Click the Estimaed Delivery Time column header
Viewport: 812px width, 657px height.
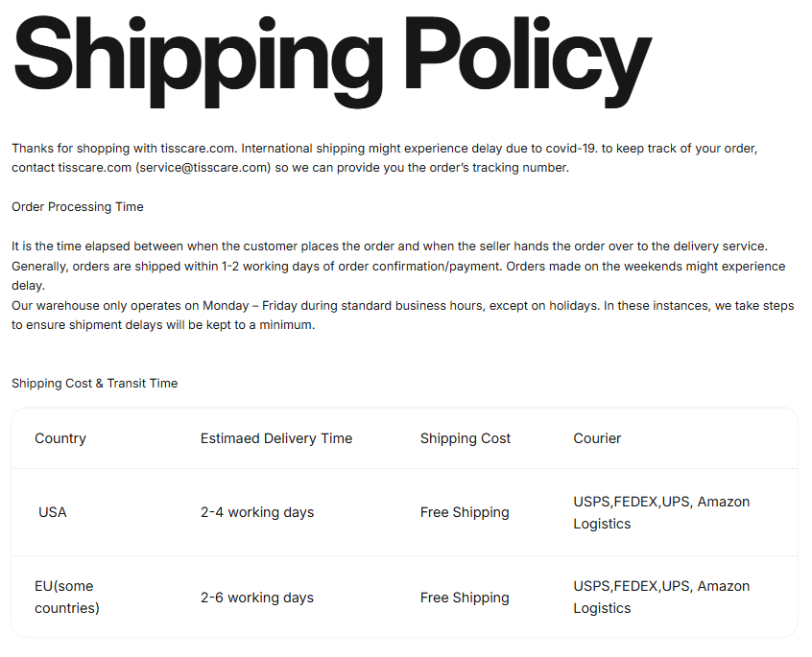pyautogui.click(x=276, y=438)
